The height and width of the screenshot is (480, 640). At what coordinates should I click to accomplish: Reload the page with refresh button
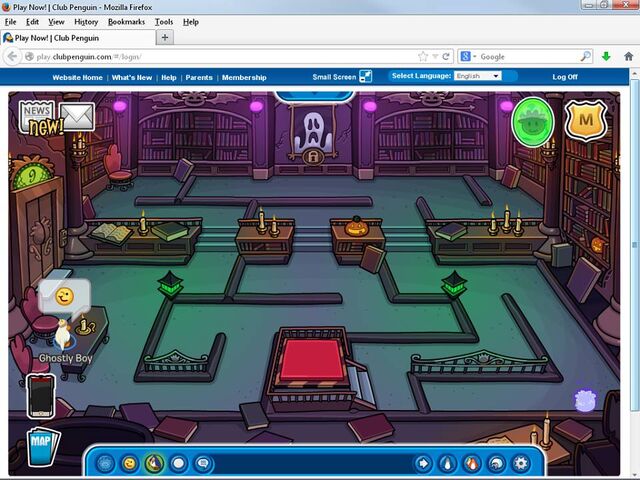(446, 56)
